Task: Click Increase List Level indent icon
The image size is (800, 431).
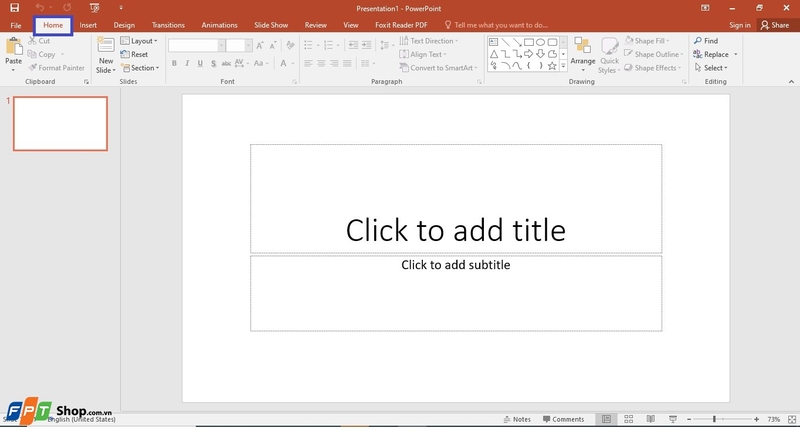Action: (x=366, y=45)
